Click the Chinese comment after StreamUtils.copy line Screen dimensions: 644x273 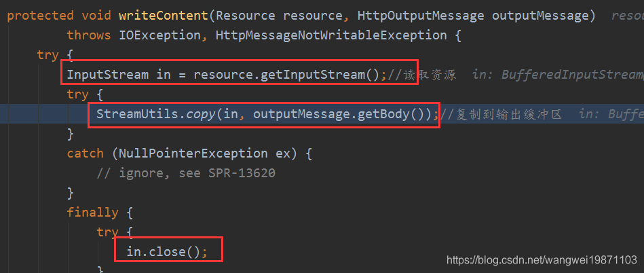(x=501, y=114)
